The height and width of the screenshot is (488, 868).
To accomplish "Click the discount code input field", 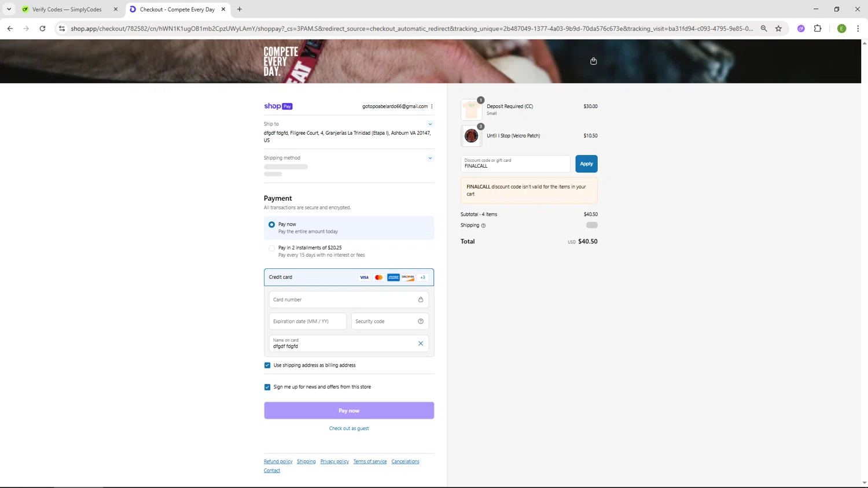I will [x=516, y=164].
